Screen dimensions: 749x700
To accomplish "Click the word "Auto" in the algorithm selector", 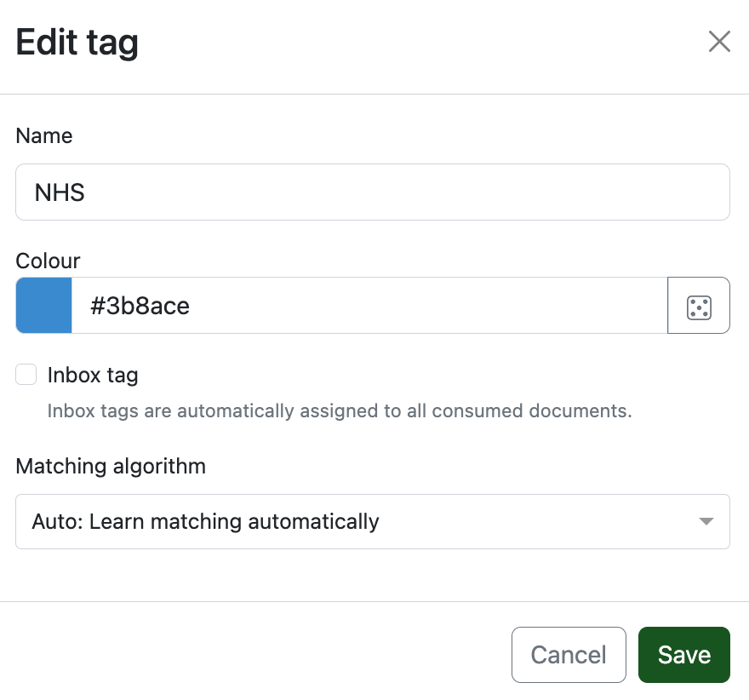I will pos(54,521).
